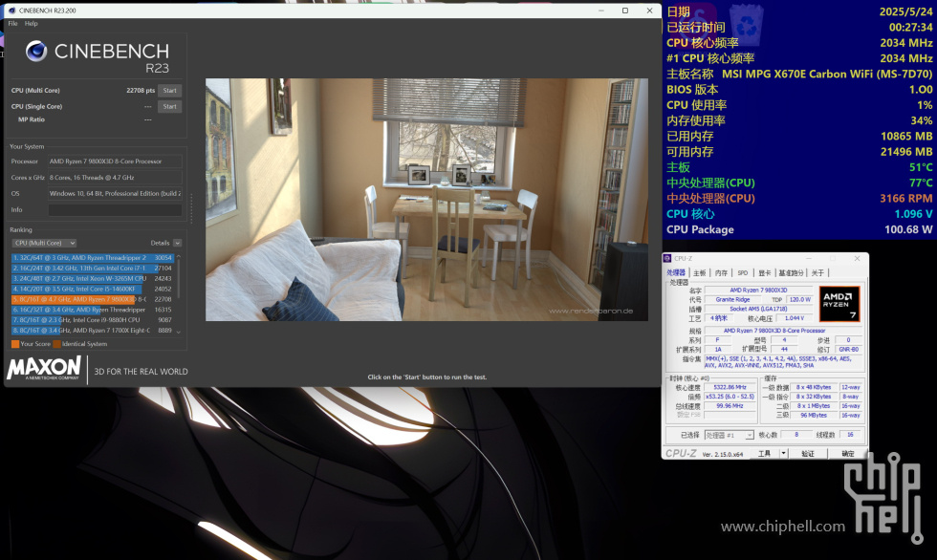This screenshot has height=560, width=937.
Task: Select ranking row 6 Threadripper 16315
Action: 93,310
